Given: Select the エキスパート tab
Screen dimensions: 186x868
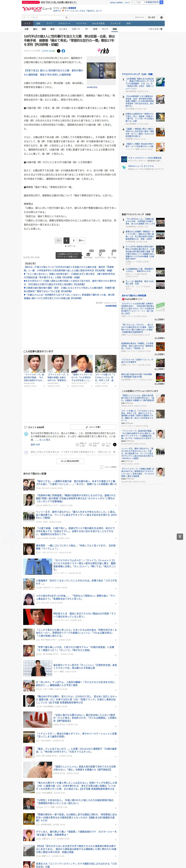Looking at the screenshot, I should tap(64, 24).
